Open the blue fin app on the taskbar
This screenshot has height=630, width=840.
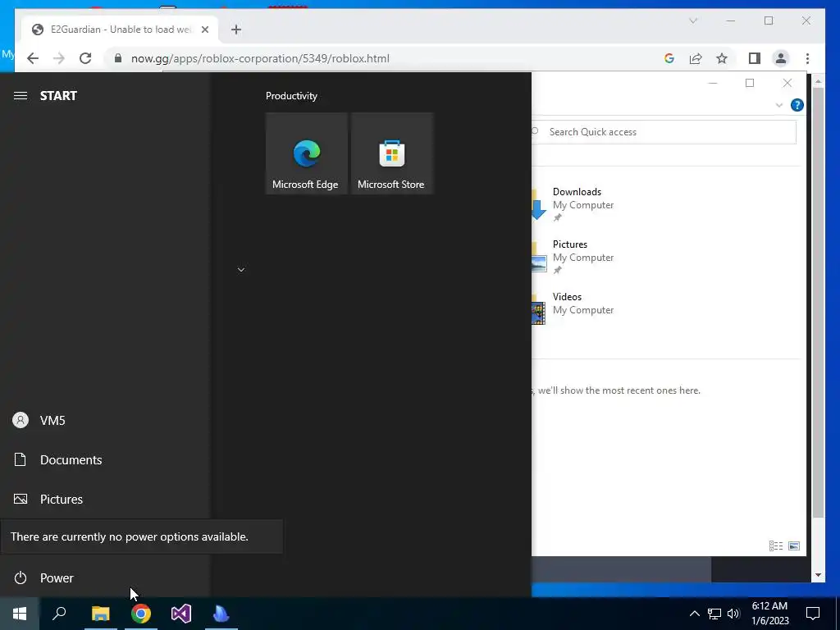coord(221,614)
